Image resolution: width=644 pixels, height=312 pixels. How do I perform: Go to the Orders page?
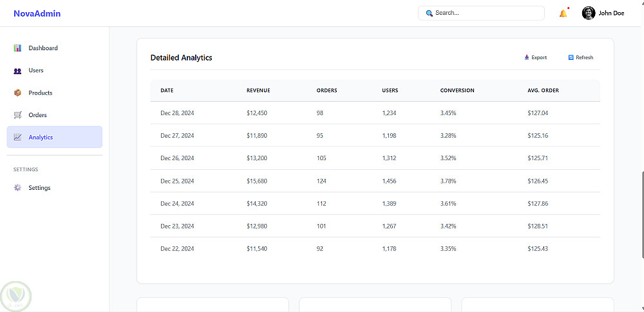pyautogui.click(x=37, y=115)
